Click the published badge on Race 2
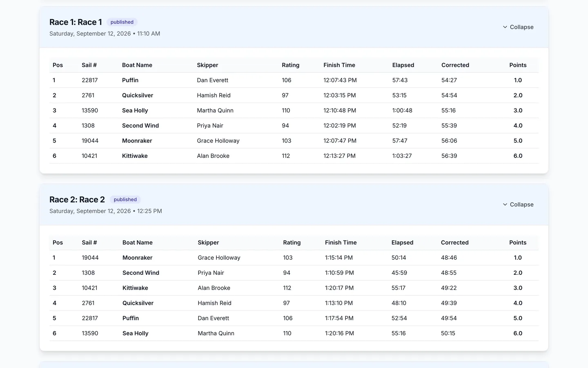Image resolution: width=588 pixels, height=368 pixels. point(125,200)
